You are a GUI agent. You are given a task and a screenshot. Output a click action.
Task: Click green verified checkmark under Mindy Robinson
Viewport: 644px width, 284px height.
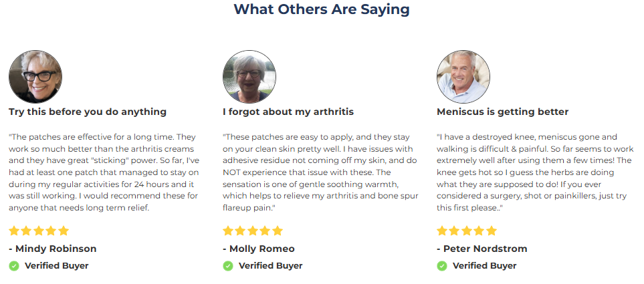pos(14,266)
